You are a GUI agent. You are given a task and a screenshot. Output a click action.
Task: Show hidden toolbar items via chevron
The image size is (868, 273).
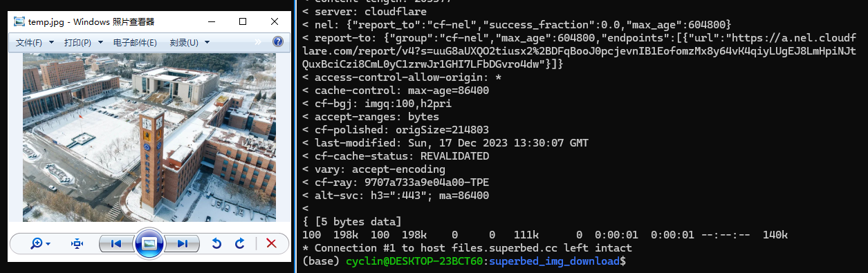click(258, 42)
